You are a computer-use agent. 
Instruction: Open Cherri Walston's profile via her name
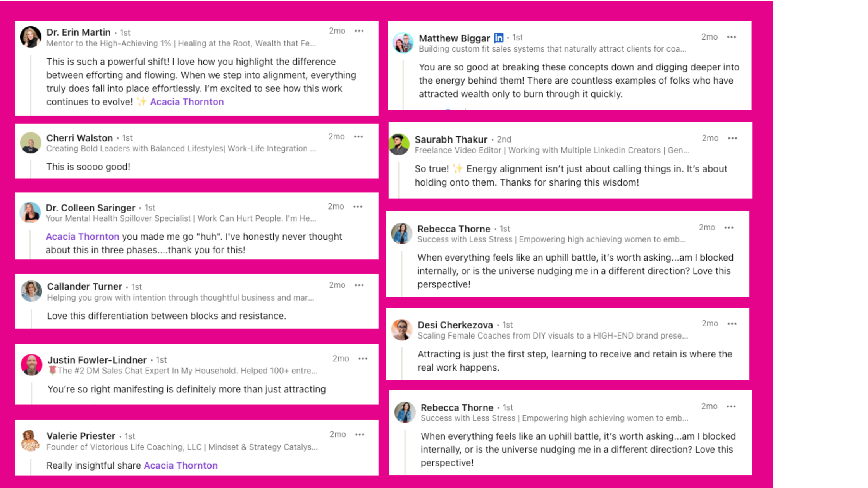[x=79, y=138]
